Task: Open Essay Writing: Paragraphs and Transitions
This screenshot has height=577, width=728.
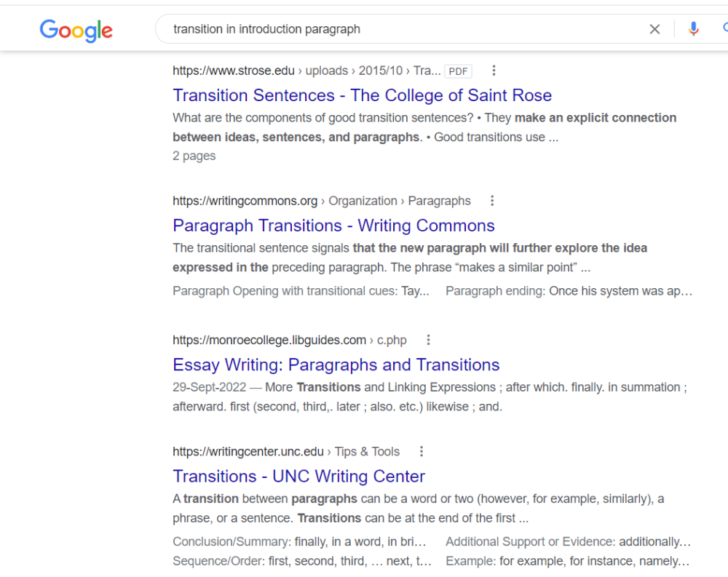Action: 336,365
